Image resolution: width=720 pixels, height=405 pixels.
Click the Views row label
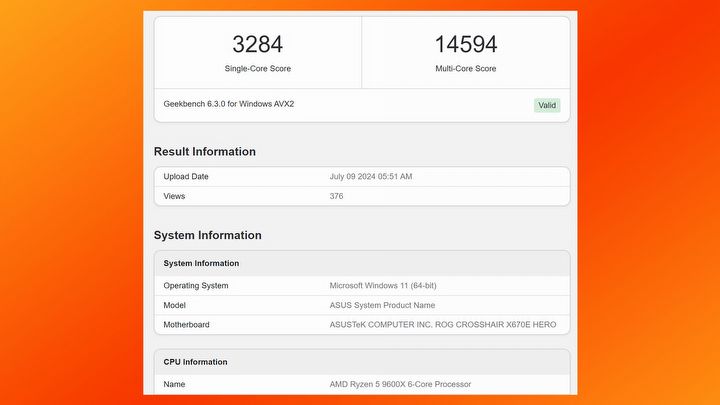[x=175, y=196]
